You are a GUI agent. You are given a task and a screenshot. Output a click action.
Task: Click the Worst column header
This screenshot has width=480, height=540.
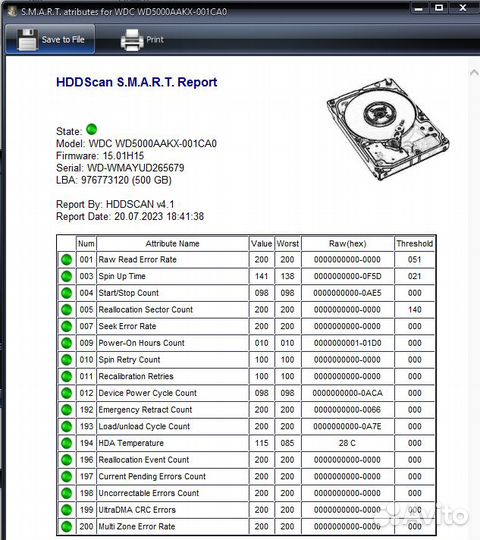pyautogui.click(x=288, y=244)
